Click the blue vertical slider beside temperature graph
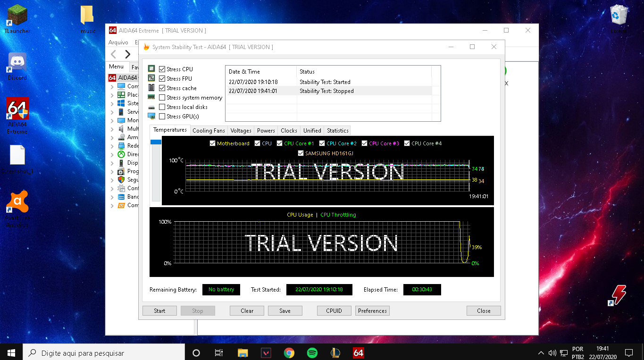The width and height of the screenshot is (644, 360). 156,142
